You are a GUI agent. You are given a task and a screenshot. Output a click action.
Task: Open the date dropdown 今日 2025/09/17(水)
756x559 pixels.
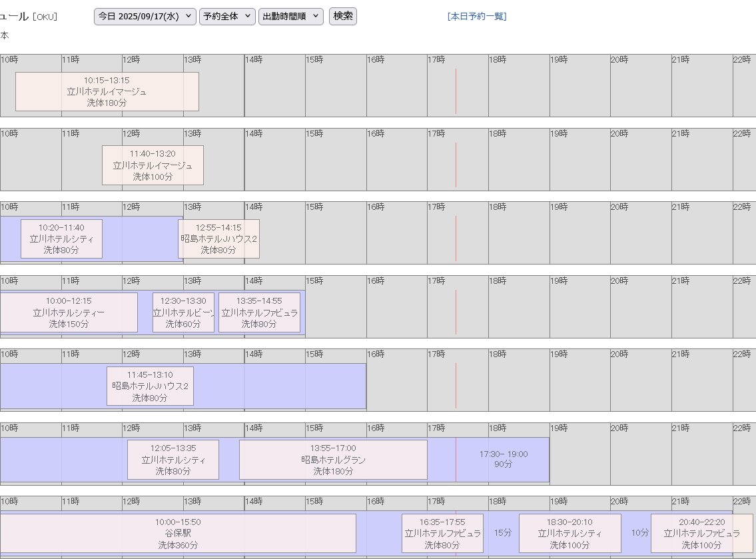click(145, 17)
